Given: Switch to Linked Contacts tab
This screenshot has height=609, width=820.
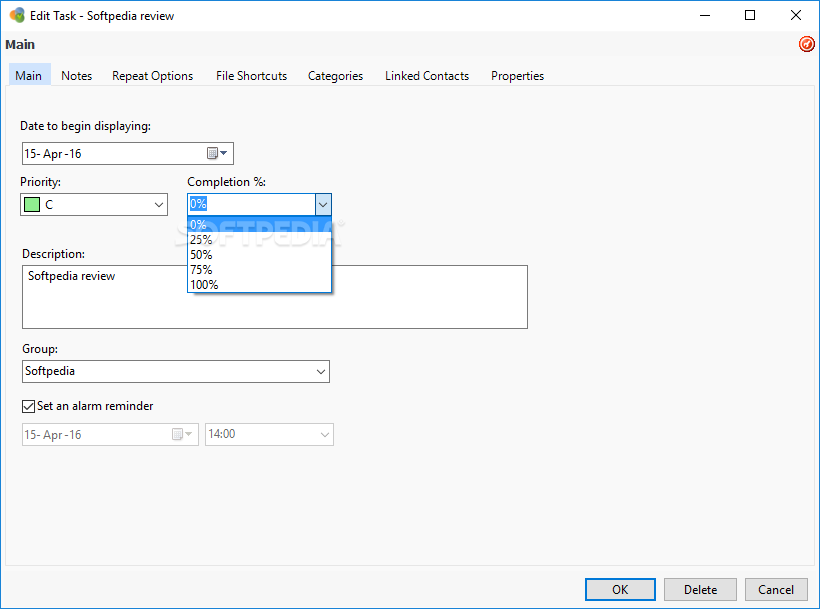Looking at the screenshot, I should 427,76.
